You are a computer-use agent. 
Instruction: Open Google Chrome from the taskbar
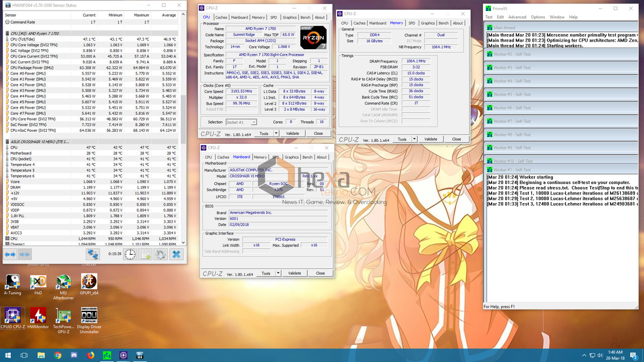pyautogui.click(x=58, y=355)
